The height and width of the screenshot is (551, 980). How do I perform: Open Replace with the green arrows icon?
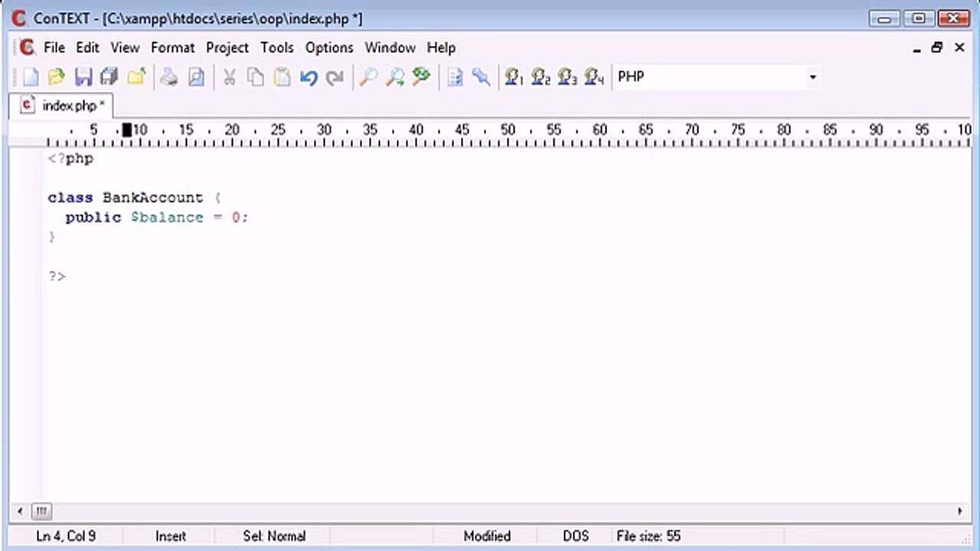tap(421, 77)
